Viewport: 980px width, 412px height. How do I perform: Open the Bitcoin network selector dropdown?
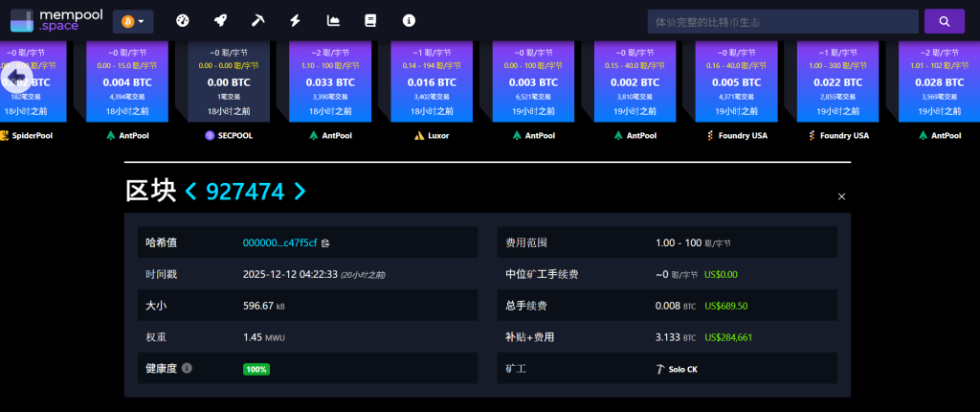[x=133, y=20]
